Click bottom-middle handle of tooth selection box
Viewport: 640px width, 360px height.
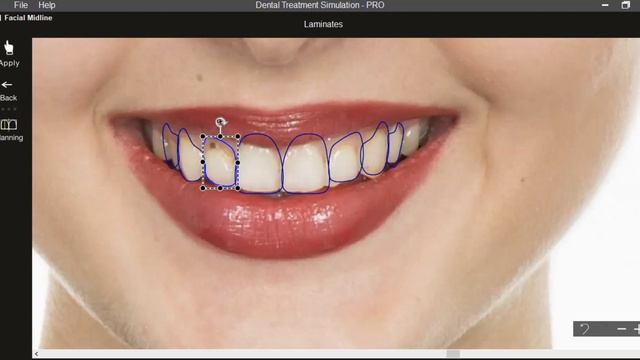point(220,188)
